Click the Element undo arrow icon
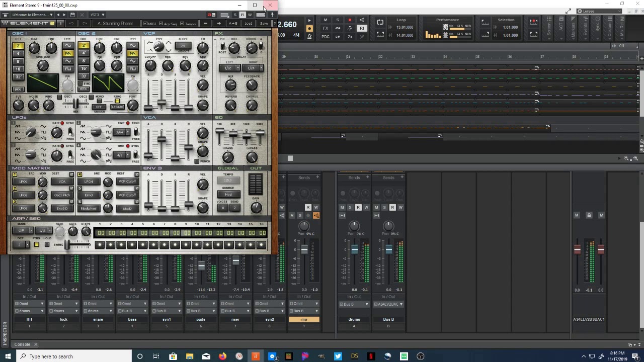 coord(72,24)
